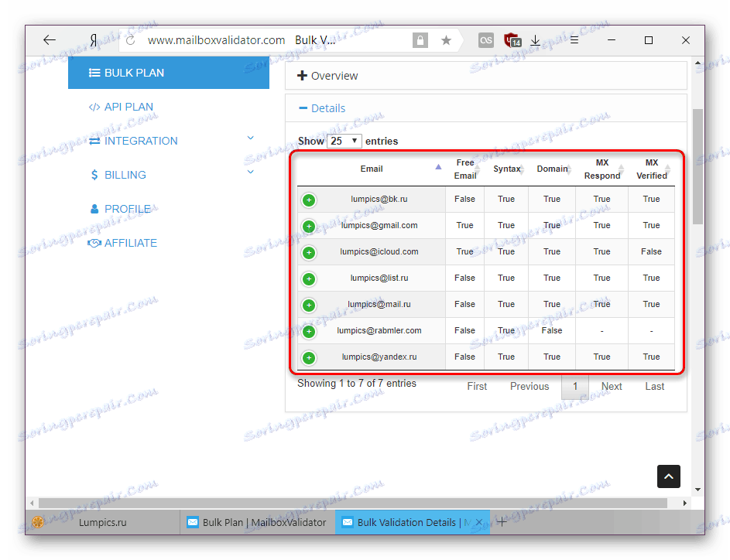Switch to Bulk Plan | MailboxValidator tab
The image size is (730, 560).
[x=258, y=522]
